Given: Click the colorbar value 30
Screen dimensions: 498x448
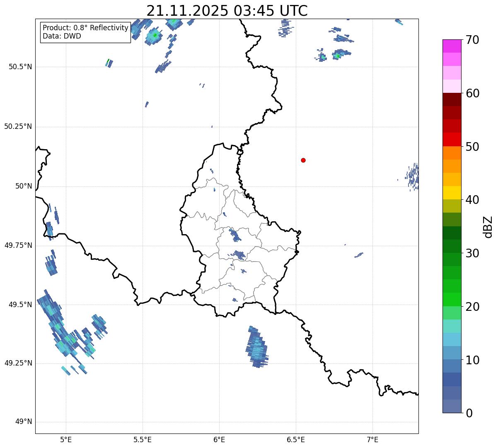Looking at the screenshot, I should point(472,253).
